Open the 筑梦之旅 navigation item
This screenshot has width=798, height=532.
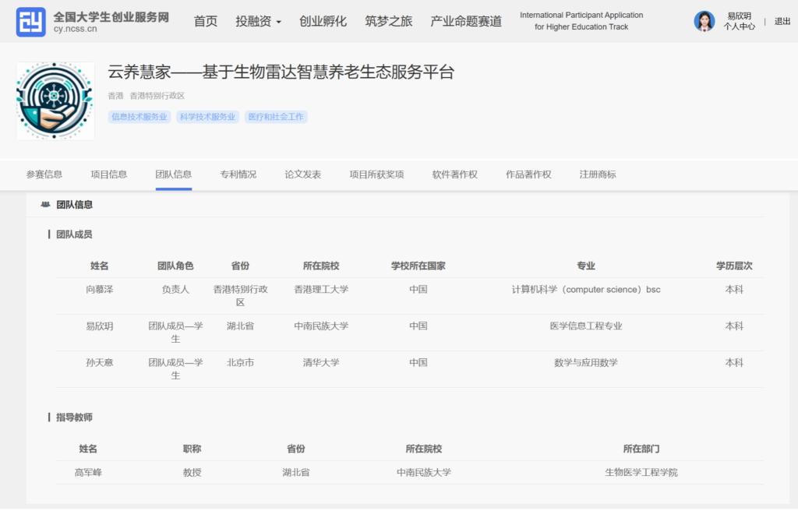pos(388,22)
